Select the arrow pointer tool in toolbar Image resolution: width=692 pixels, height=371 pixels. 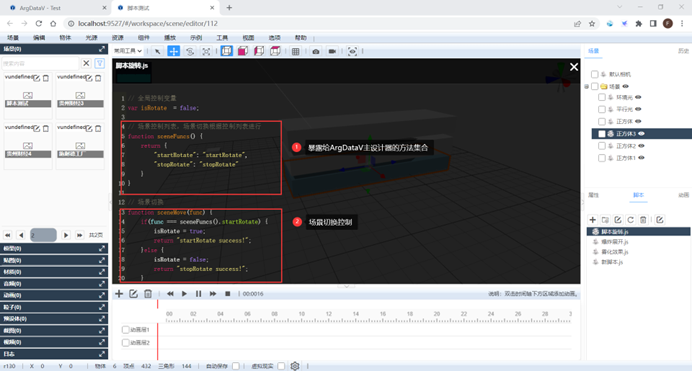coord(158,51)
